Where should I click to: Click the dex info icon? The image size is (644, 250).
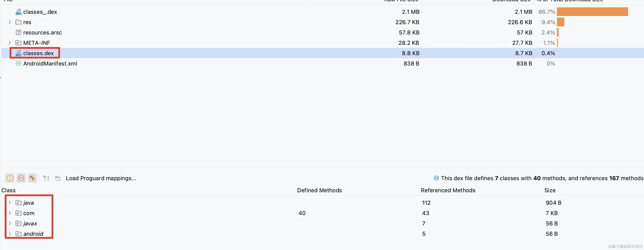[436, 178]
